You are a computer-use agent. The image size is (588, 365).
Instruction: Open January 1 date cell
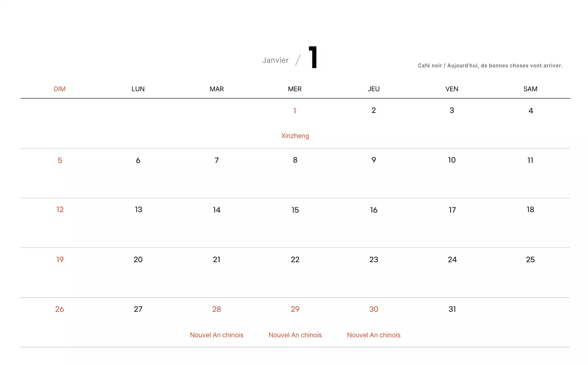[x=295, y=111]
